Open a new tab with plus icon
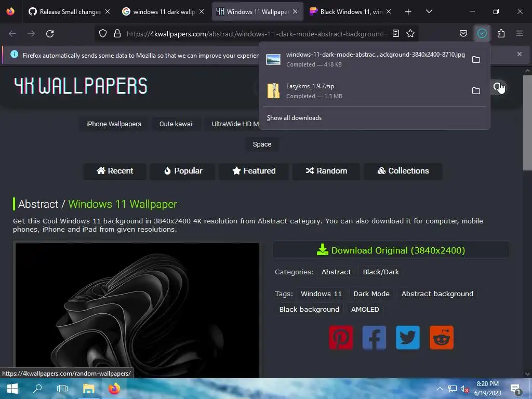The width and height of the screenshot is (532, 399). tap(408, 12)
